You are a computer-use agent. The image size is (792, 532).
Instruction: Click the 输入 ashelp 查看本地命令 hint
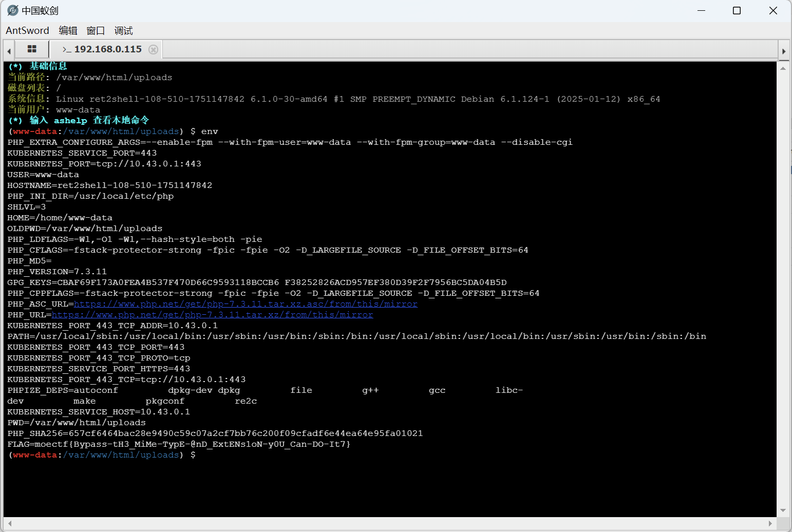point(79,121)
